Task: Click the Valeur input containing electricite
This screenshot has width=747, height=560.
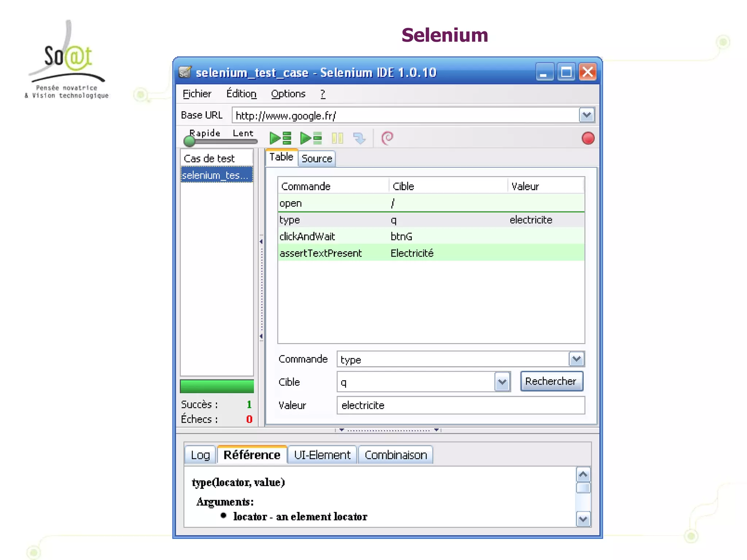Action: pyautogui.click(x=461, y=405)
